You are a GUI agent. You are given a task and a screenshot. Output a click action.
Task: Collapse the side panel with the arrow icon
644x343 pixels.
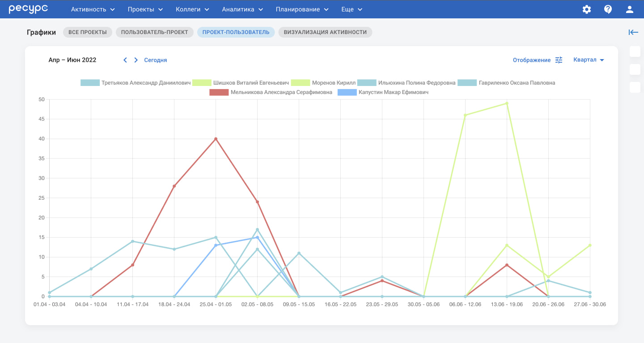(x=633, y=32)
